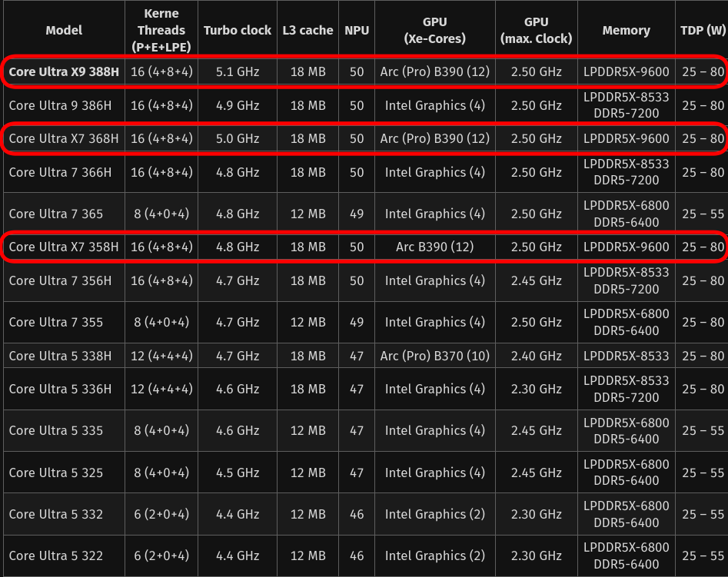Click the Memory column header
Screen dimensions: 728x577
[626, 30]
